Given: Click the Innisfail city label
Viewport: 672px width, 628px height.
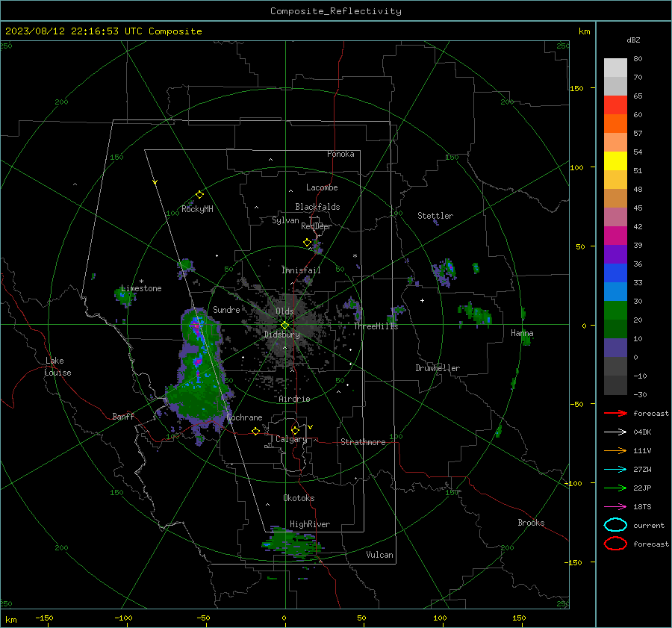Looking at the screenshot, I should pos(301,270).
